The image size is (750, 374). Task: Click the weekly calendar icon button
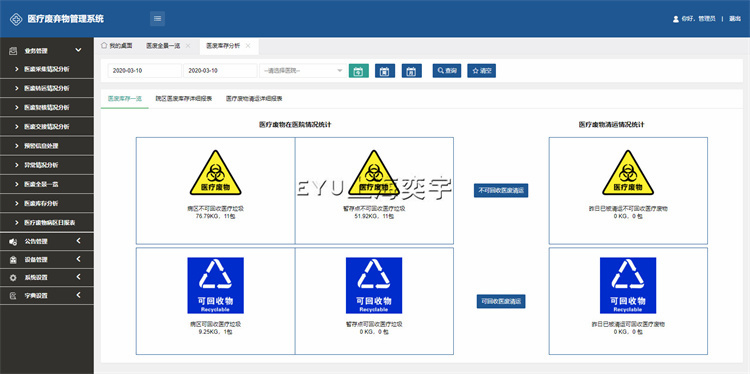385,71
